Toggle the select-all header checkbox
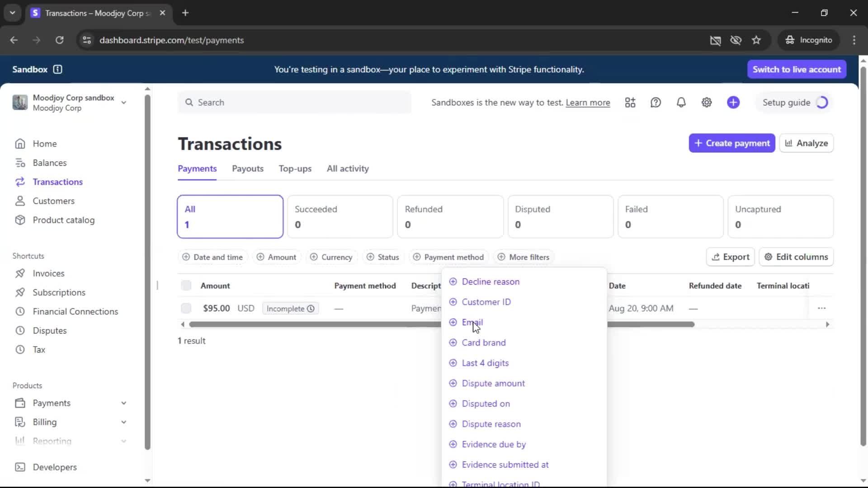This screenshot has width=868, height=488. click(x=186, y=286)
